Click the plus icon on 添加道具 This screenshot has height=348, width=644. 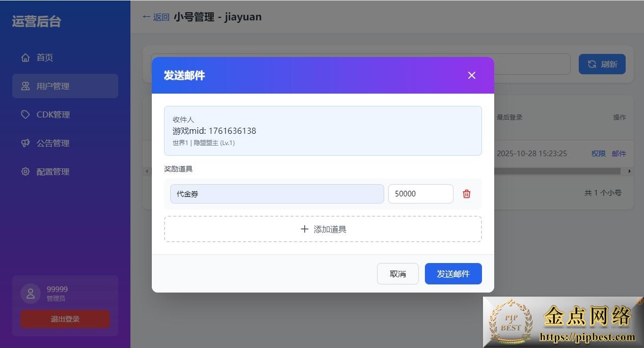(305, 229)
